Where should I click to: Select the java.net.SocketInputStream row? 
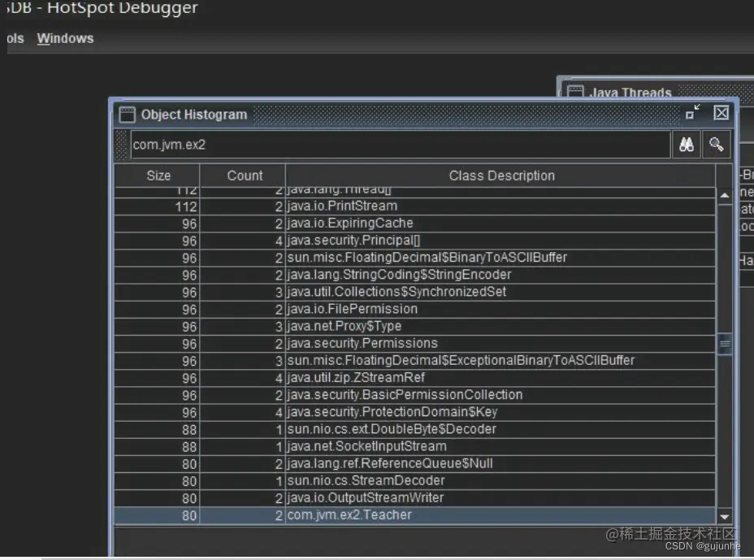415,446
